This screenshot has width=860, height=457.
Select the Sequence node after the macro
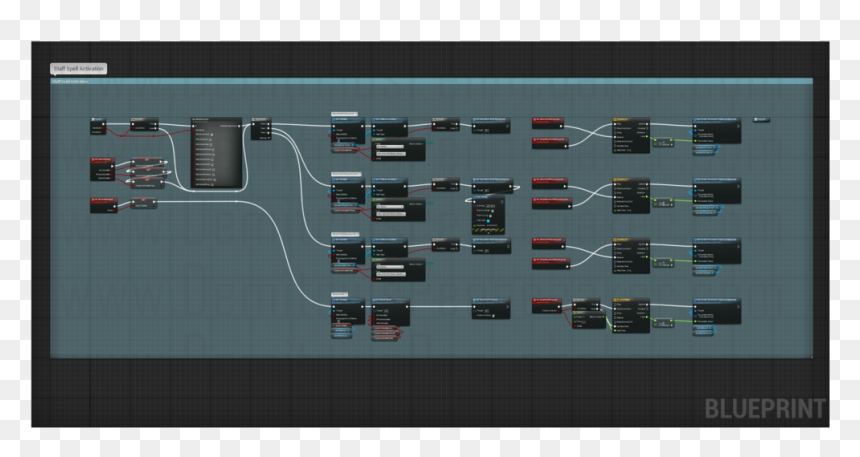point(261,129)
